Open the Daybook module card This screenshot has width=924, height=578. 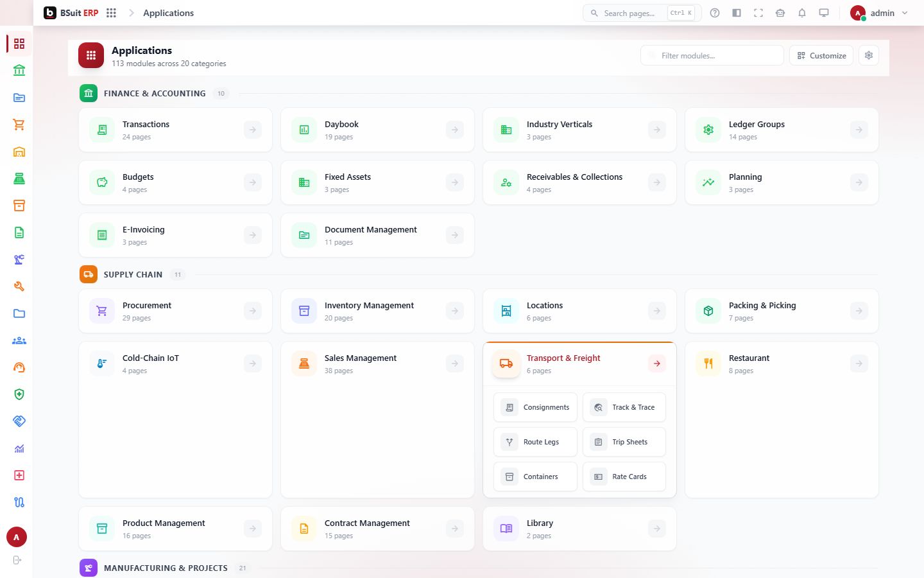[x=377, y=130]
